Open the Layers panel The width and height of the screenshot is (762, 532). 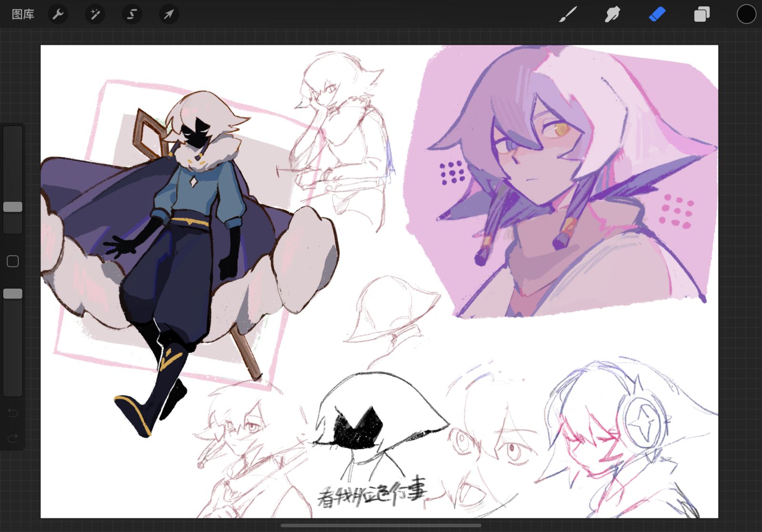pyautogui.click(x=702, y=14)
